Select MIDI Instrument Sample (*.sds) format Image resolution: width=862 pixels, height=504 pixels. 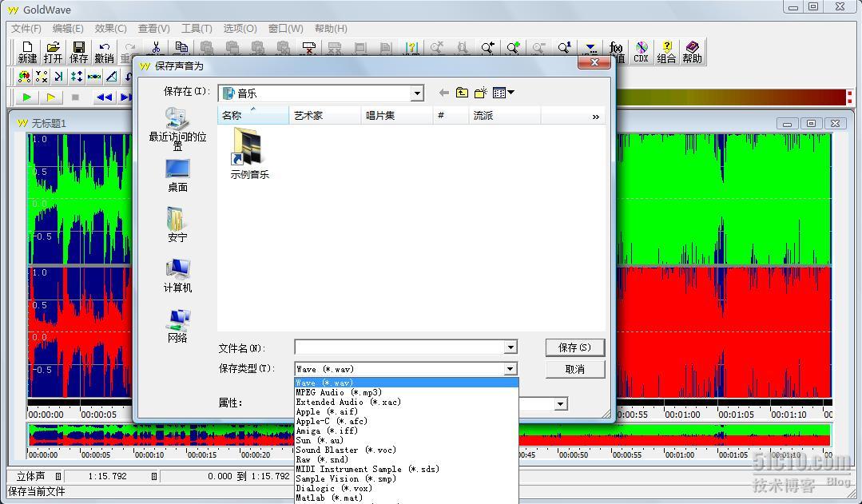pos(407,469)
